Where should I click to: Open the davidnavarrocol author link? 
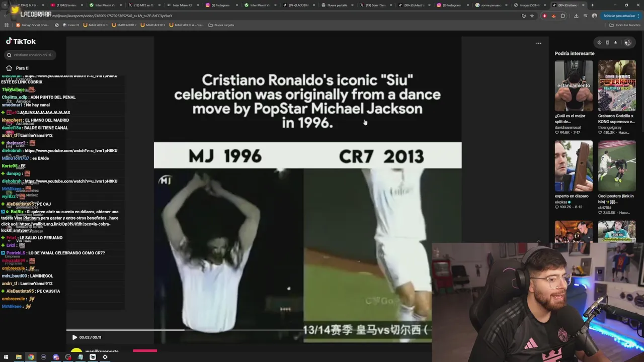(568, 127)
